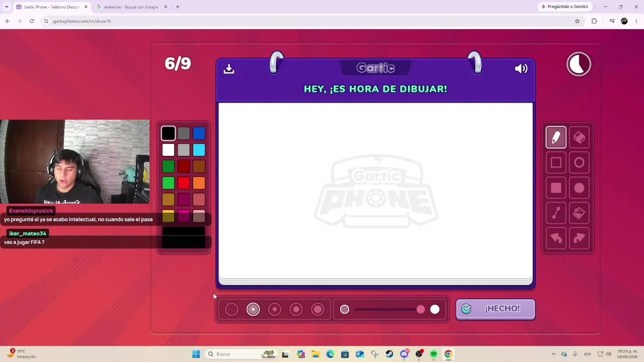The height and width of the screenshot is (362, 644).
Task: Set the smallest brush size
Action: (x=231, y=309)
